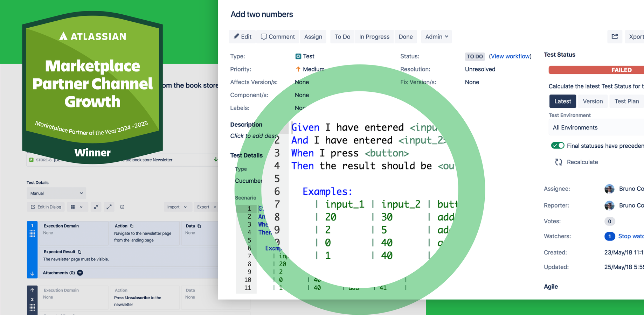Click the Unresolved resolution value
This screenshot has width=644, height=315.
tap(480, 69)
